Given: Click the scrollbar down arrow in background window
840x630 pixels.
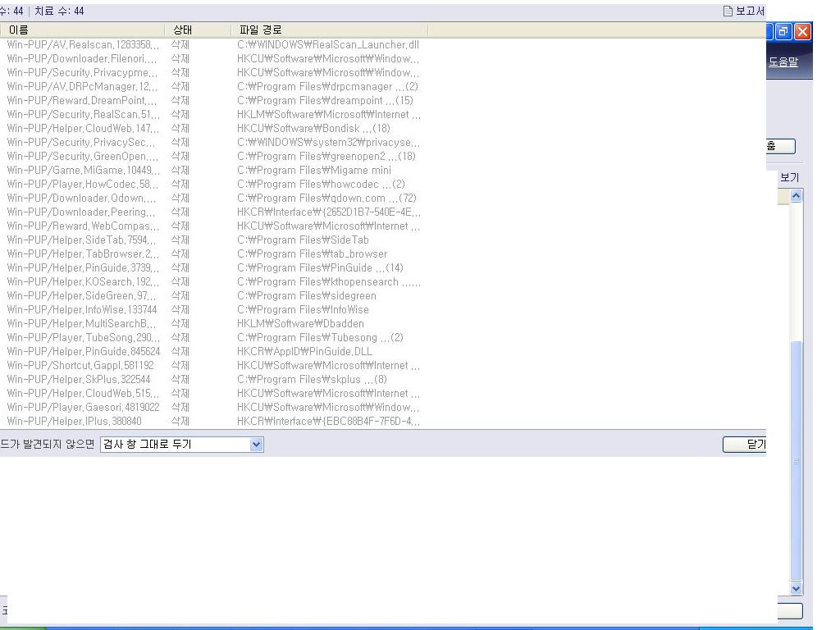Looking at the screenshot, I should tap(796, 588).
